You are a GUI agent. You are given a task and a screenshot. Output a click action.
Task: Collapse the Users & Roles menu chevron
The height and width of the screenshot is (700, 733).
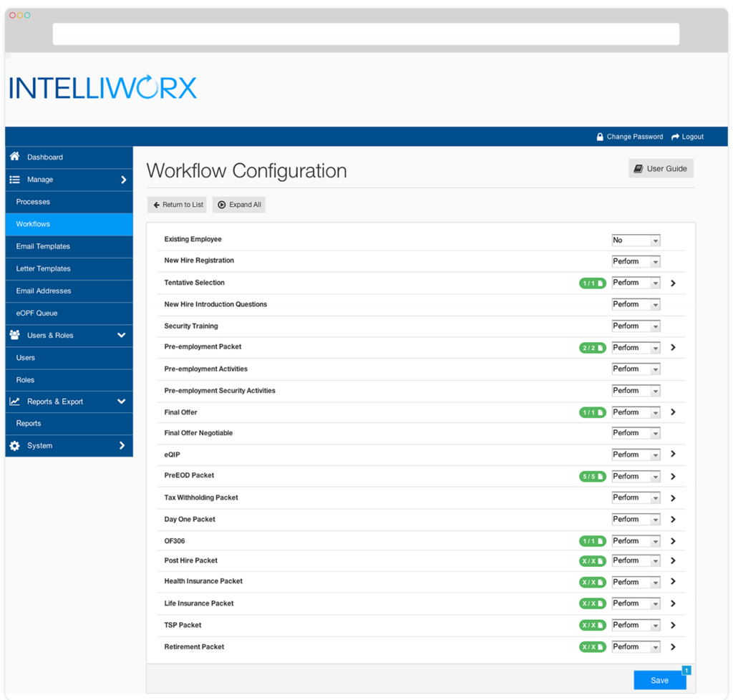(x=122, y=335)
